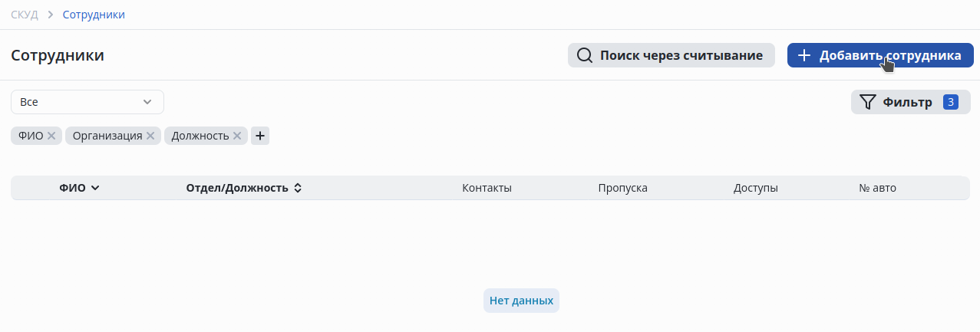Click the Пропуска column header
This screenshot has height=332, width=980.
pos(622,188)
